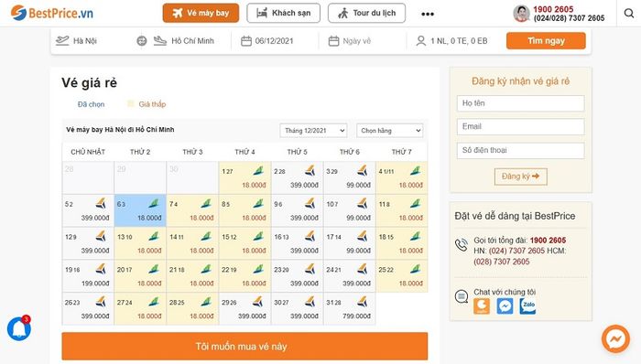Open the BestPrice.vn home logo
The height and width of the screenshot is (364, 641).
(x=52, y=13)
